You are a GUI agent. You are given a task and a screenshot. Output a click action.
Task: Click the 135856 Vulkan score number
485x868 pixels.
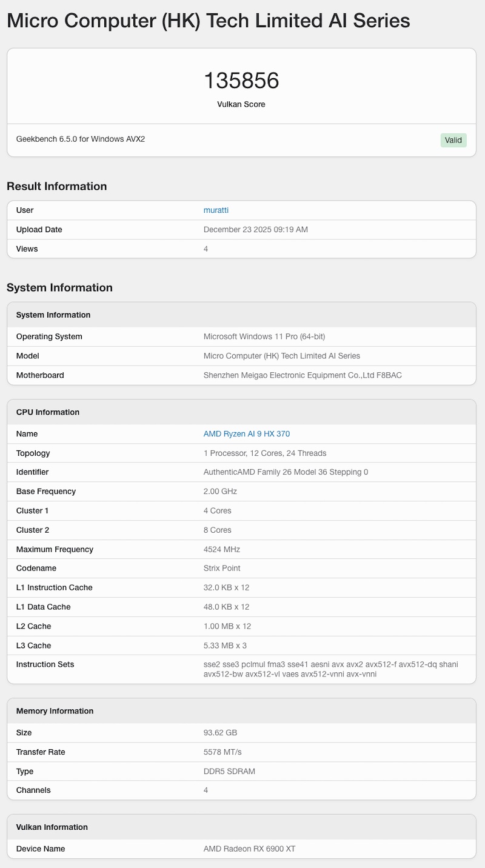click(241, 81)
